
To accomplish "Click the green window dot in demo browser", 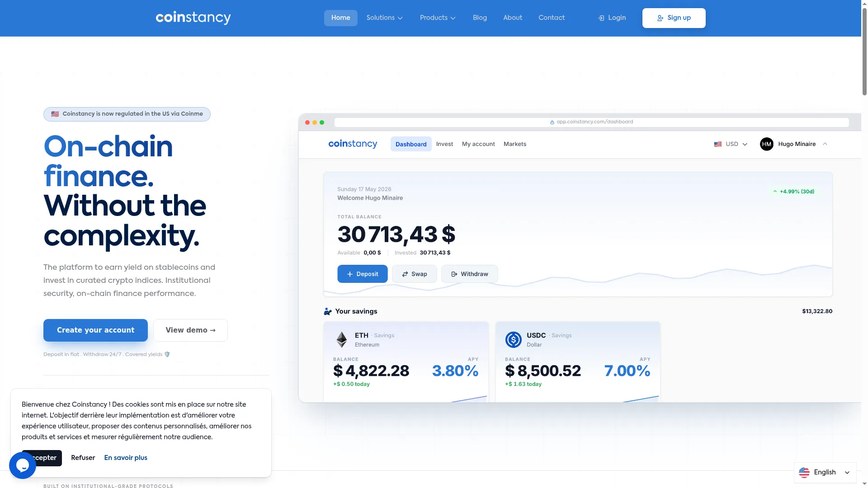I will [x=322, y=122].
